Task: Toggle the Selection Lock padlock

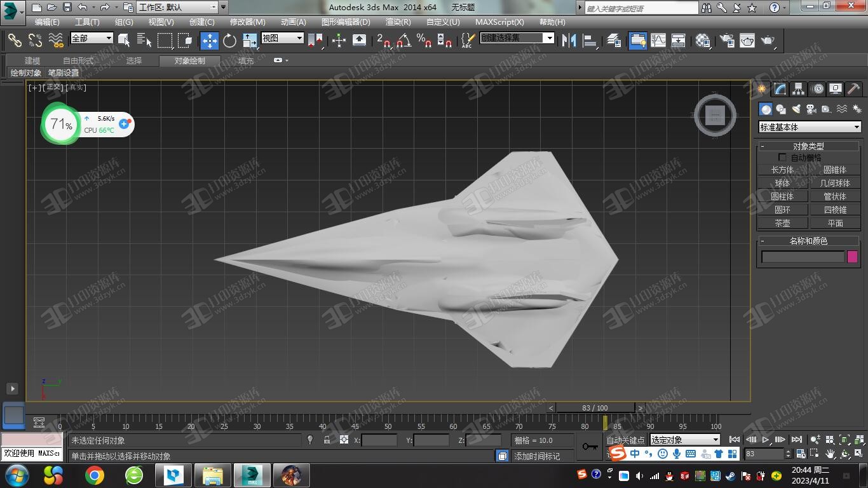Action: point(327,440)
